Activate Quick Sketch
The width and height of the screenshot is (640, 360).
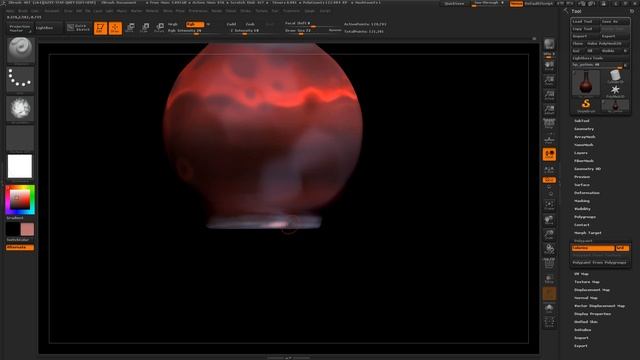78,28
